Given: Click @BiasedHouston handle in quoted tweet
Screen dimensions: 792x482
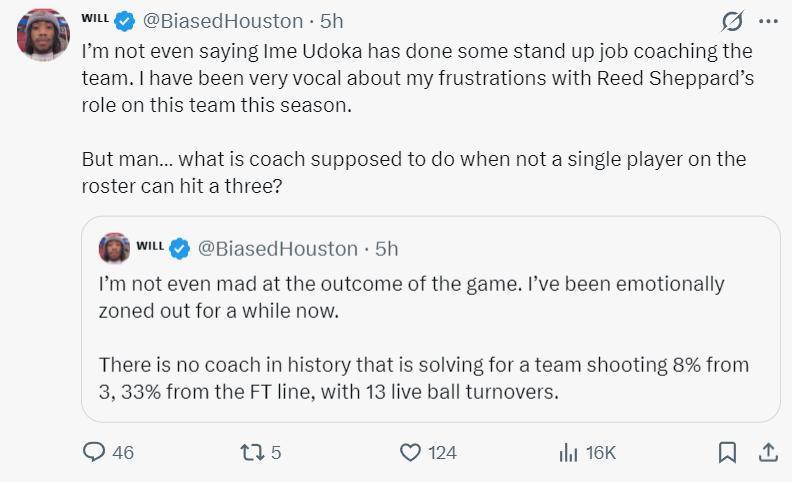Looking at the screenshot, I should pyautogui.click(x=277, y=248).
